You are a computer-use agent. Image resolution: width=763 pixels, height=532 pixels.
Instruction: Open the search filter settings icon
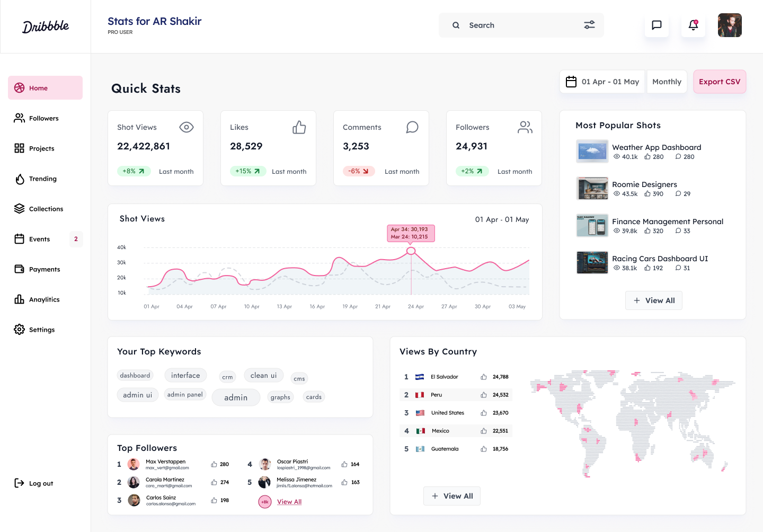tap(589, 25)
